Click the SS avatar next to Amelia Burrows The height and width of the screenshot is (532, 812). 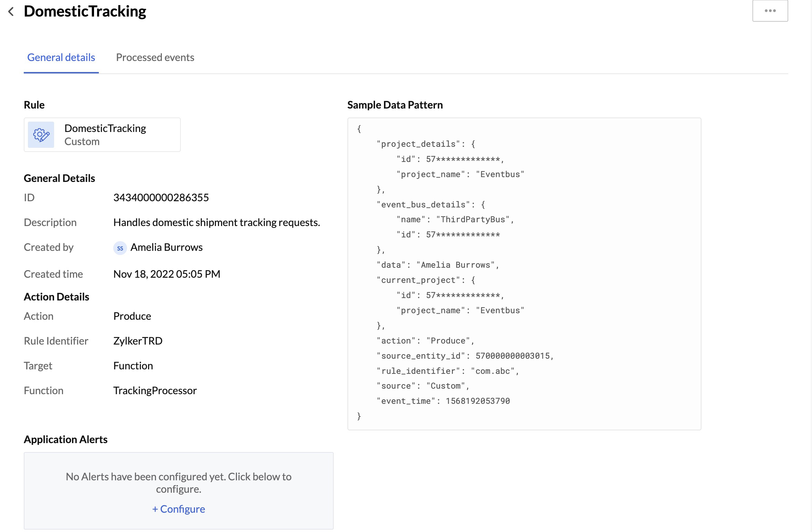coord(120,248)
